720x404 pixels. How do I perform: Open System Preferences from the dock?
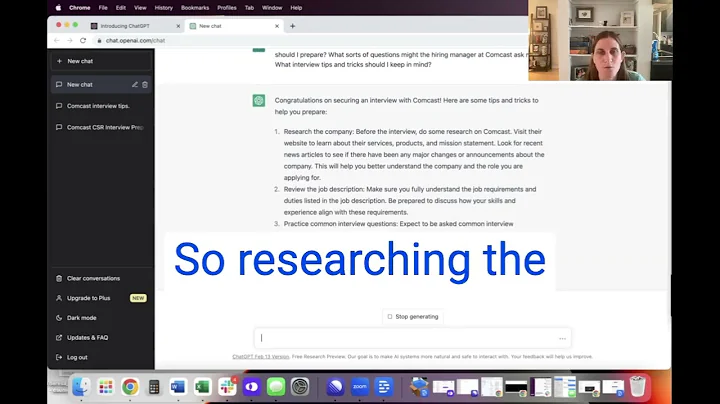coord(300,387)
